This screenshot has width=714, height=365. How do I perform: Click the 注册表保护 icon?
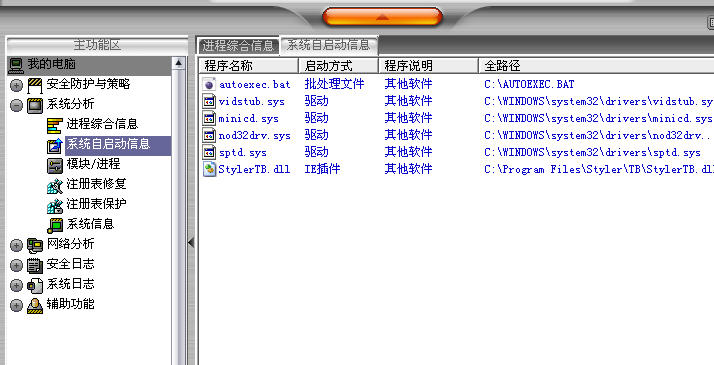click(x=55, y=205)
